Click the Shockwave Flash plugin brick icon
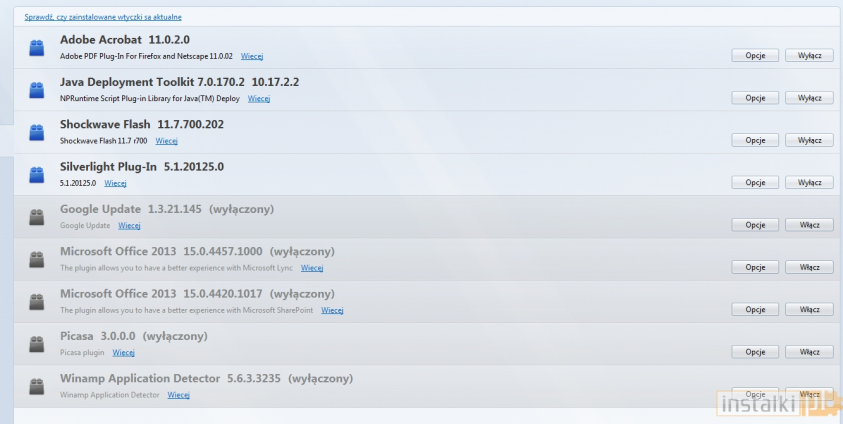The width and height of the screenshot is (843, 424). point(37,132)
